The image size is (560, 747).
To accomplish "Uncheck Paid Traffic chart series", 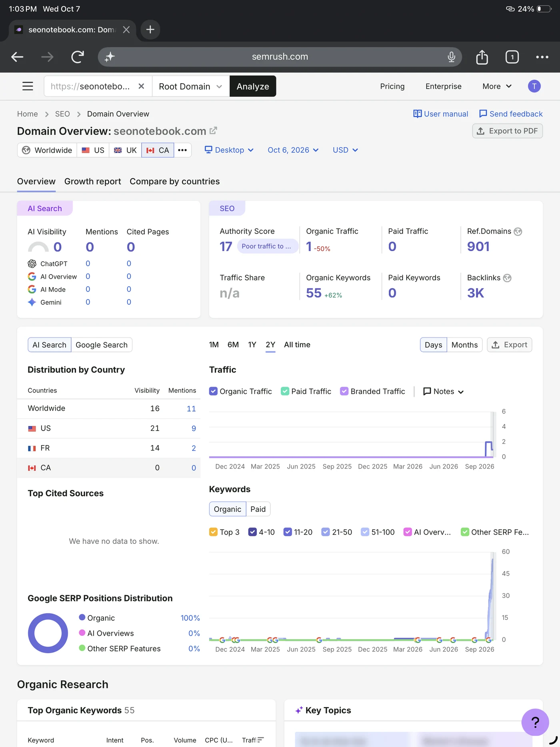I will (285, 391).
